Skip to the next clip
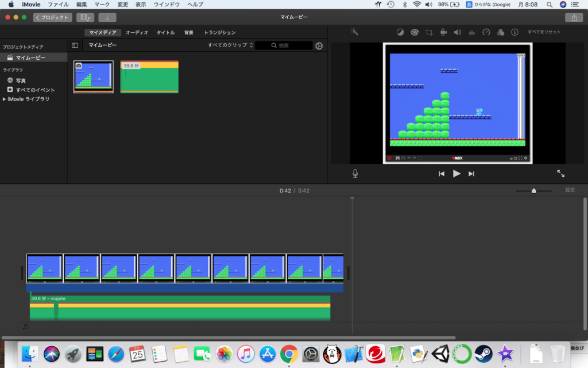 [x=471, y=174]
